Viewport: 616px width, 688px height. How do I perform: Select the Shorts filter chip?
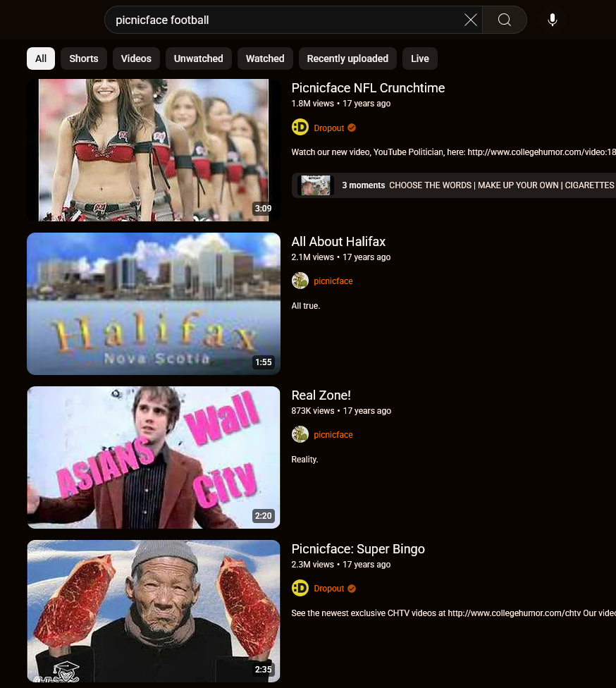click(84, 59)
